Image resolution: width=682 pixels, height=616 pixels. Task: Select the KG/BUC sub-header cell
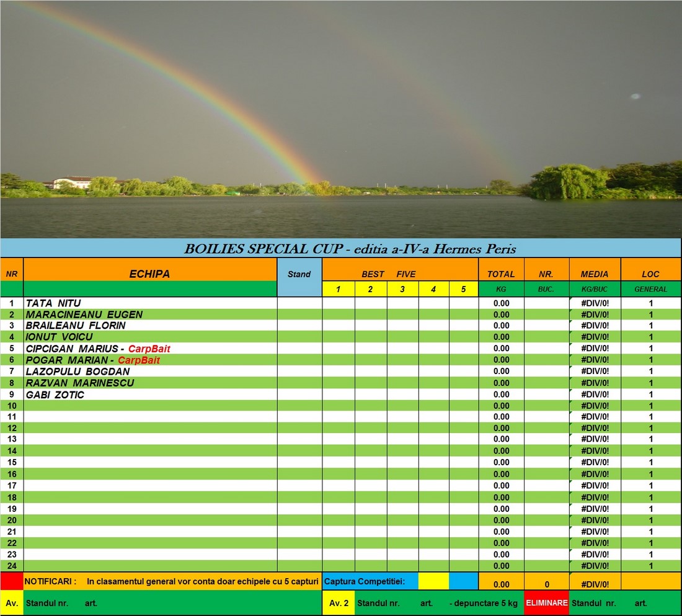point(595,289)
